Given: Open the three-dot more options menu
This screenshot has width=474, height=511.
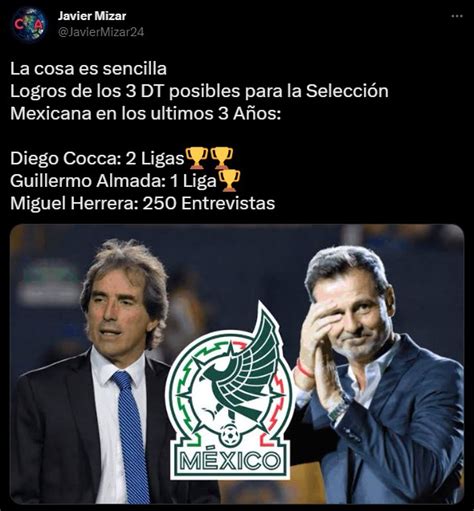Looking at the screenshot, I should coord(457,16).
